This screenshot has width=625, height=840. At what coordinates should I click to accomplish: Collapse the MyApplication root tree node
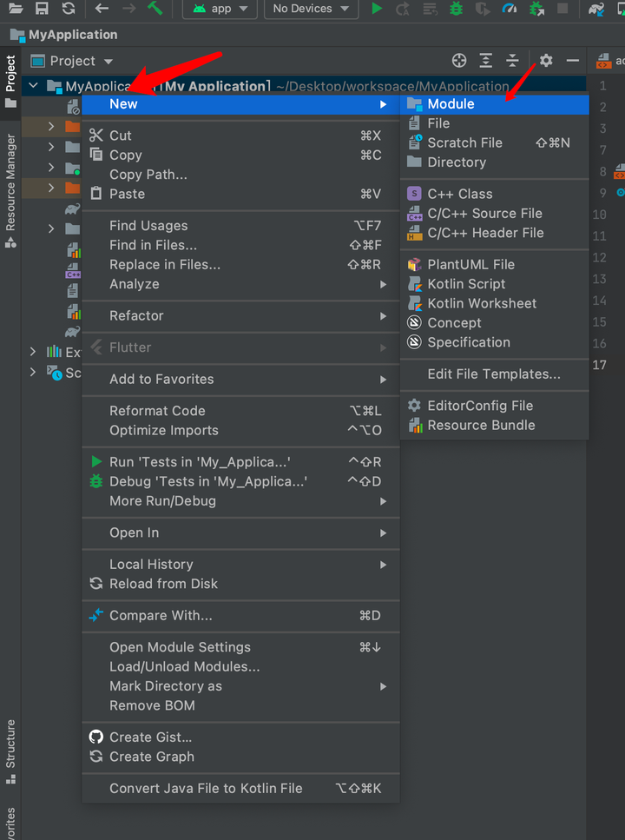tap(34, 86)
